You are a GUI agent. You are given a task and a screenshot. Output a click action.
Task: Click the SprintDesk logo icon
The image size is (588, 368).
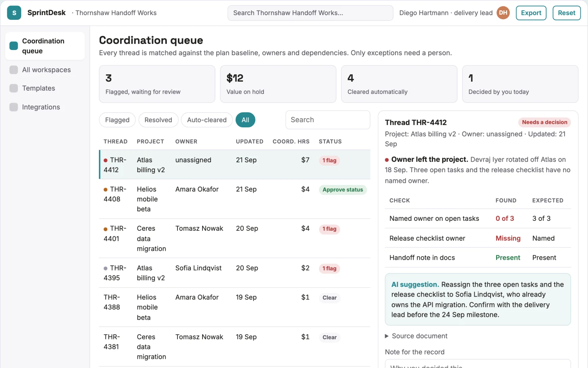tap(14, 13)
